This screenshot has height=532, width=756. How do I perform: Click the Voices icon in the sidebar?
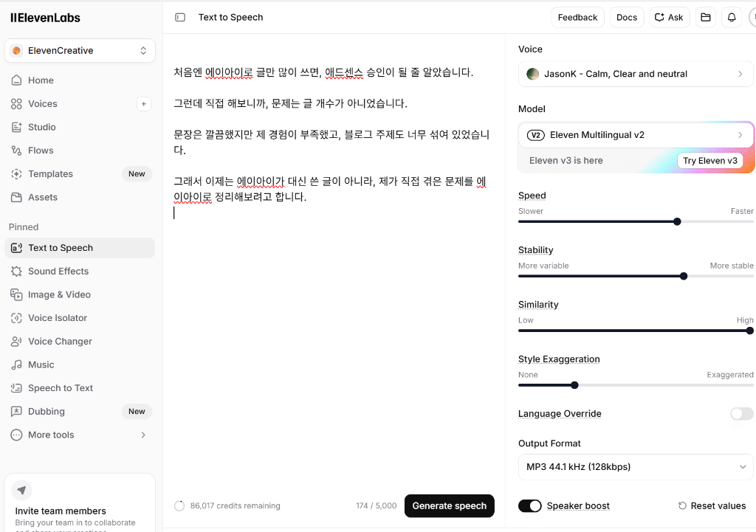[16, 103]
